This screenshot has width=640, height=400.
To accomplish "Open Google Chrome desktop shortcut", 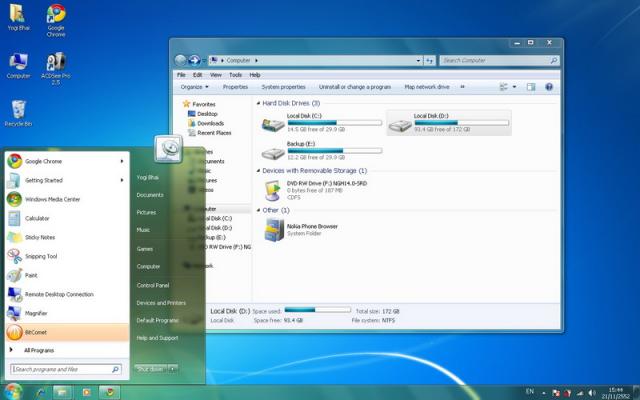I will click(56, 20).
